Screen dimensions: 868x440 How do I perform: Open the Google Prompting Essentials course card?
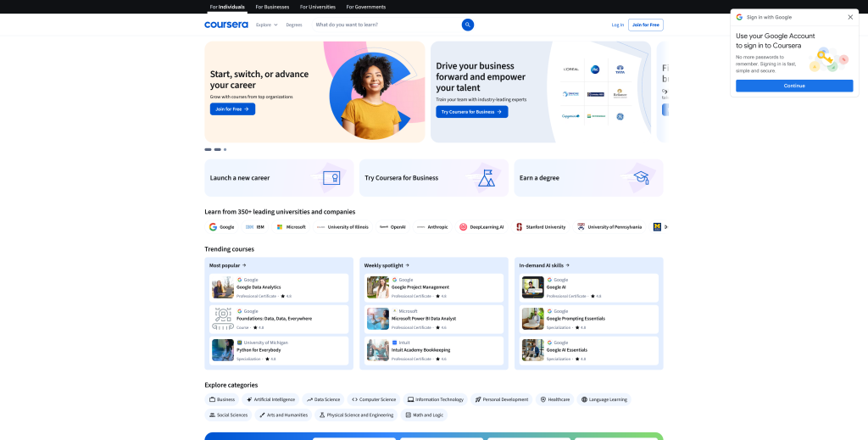[x=589, y=320]
